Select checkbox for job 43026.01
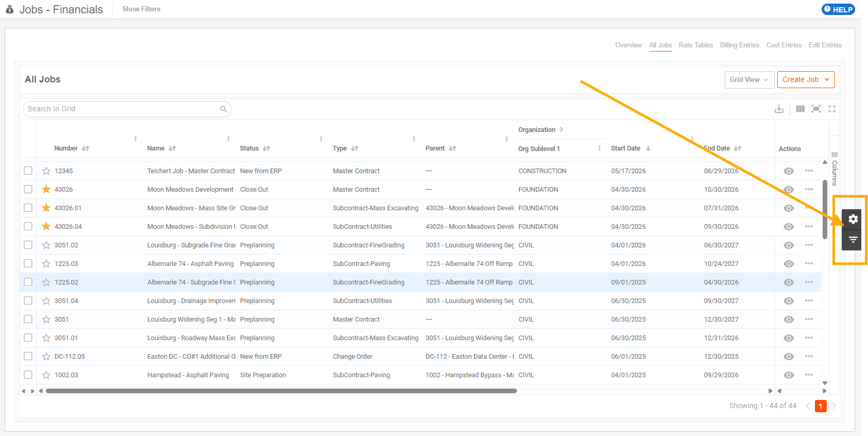The width and height of the screenshot is (868, 436). coord(28,208)
